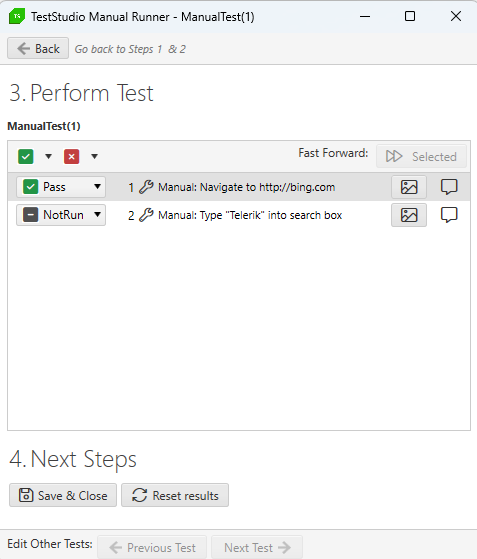Go Back to Steps 1 & 2
This screenshot has height=559, width=477.
click(x=38, y=48)
